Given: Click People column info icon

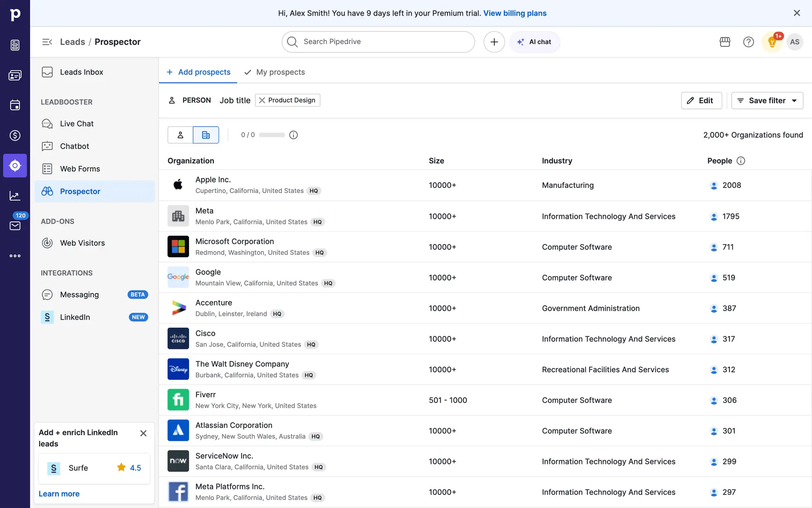Looking at the screenshot, I should click(x=741, y=161).
